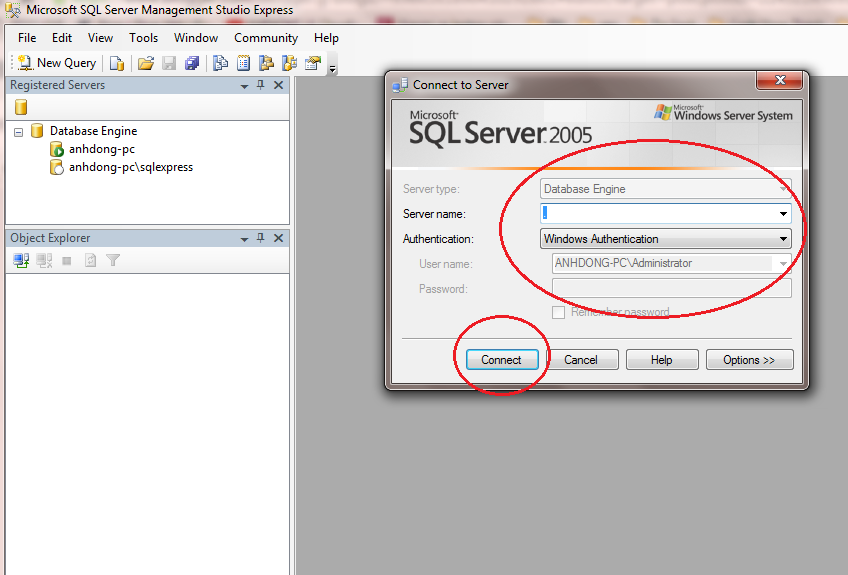Open the Object Explorer panel position dropdown

(244, 239)
